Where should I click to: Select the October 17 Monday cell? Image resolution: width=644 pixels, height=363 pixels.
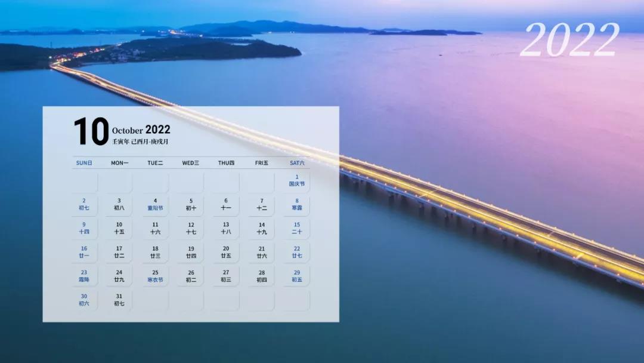tap(119, 252)
